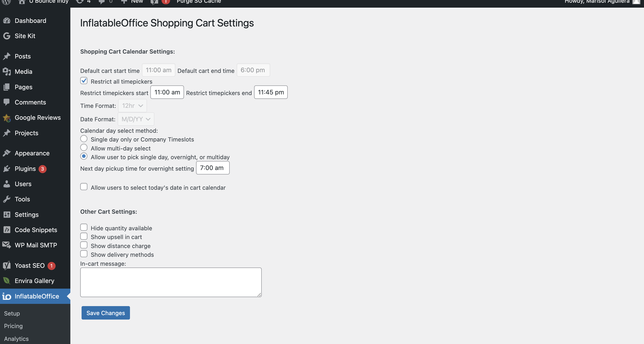The width and height of the screenshot is (644, 344).
Task: Click the Envira Gallery leaf icon
Action: 7,281
